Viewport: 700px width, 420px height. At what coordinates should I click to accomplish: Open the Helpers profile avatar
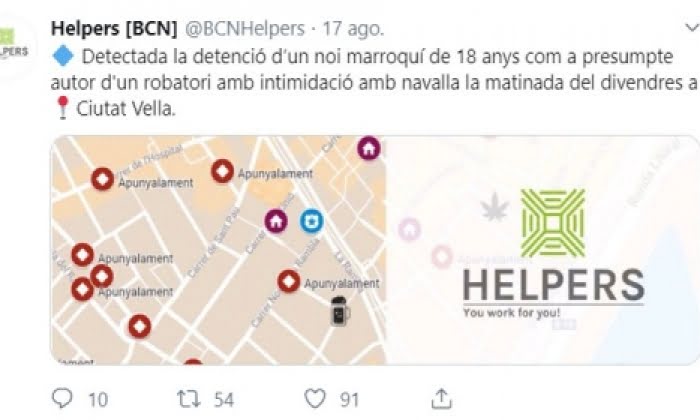[x=13, y=46]
